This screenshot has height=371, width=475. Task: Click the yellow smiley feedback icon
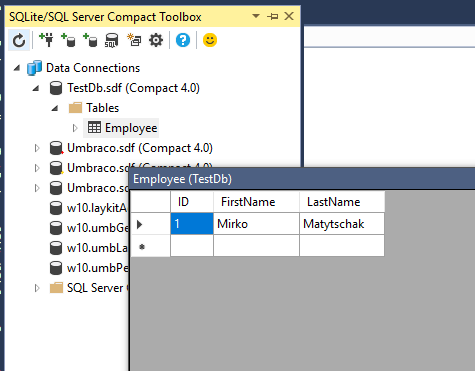tap(210, 40)
